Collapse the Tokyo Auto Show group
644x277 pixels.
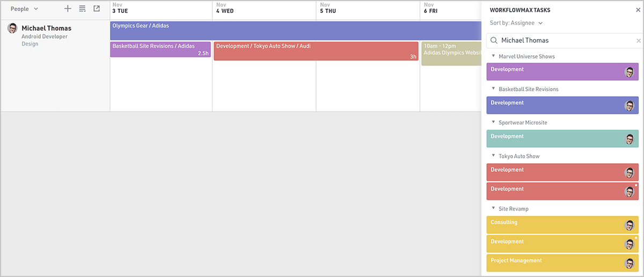[493, 156]
